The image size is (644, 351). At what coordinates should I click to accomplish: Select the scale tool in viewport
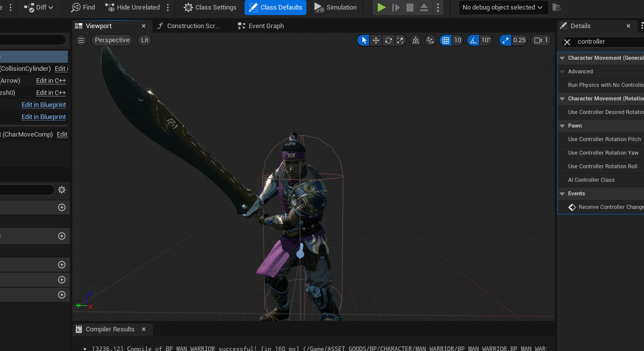tap(400, 40)
